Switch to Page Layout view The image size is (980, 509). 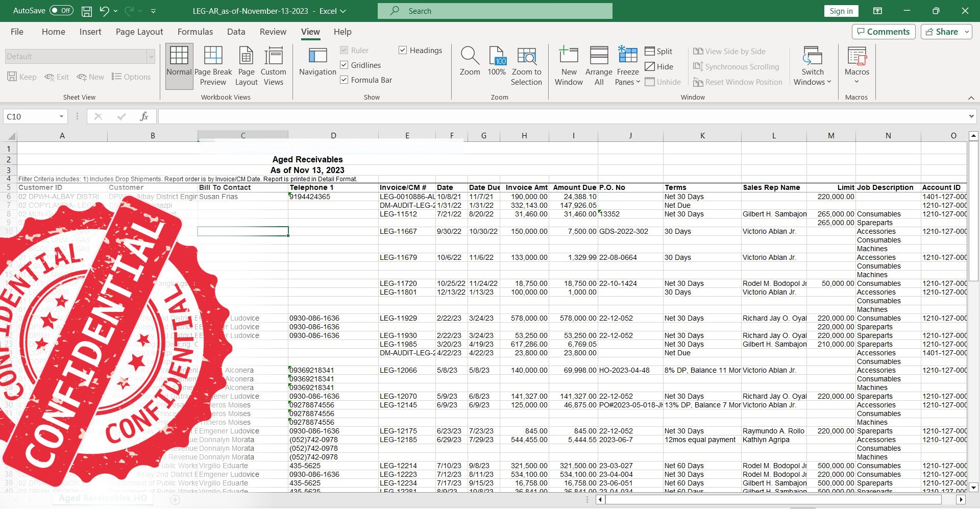pos(246,66)
